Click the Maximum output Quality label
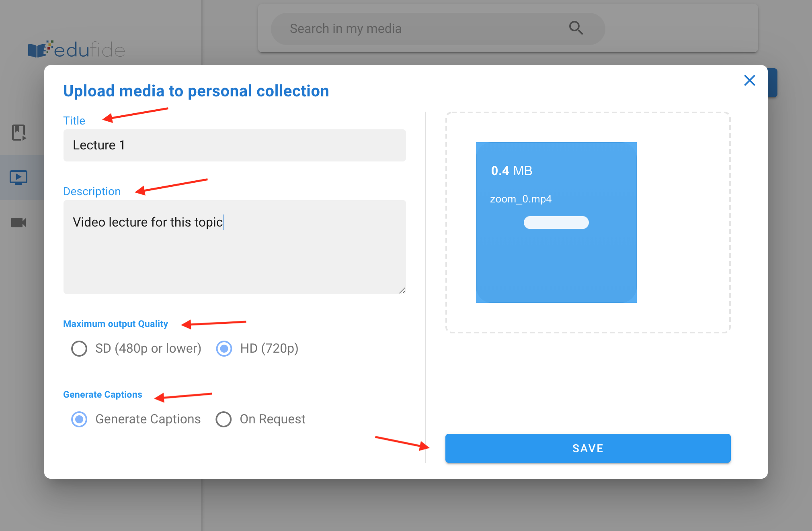 [116, 324]
